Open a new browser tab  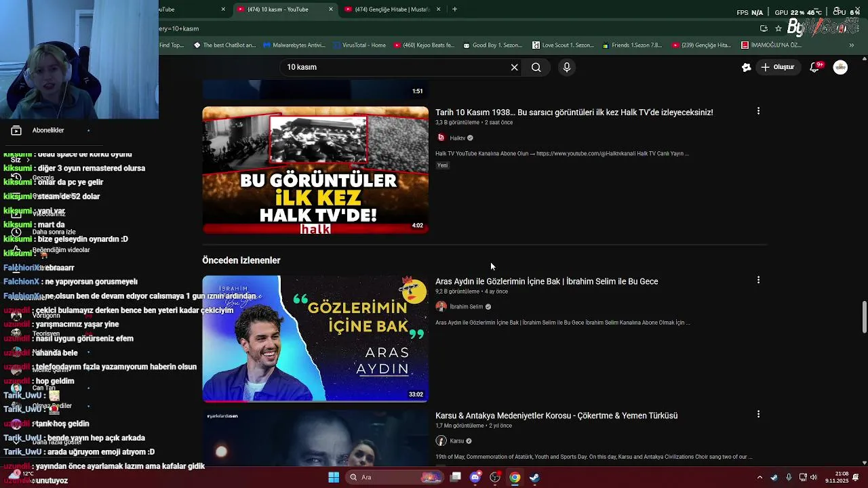click(454, 9)
